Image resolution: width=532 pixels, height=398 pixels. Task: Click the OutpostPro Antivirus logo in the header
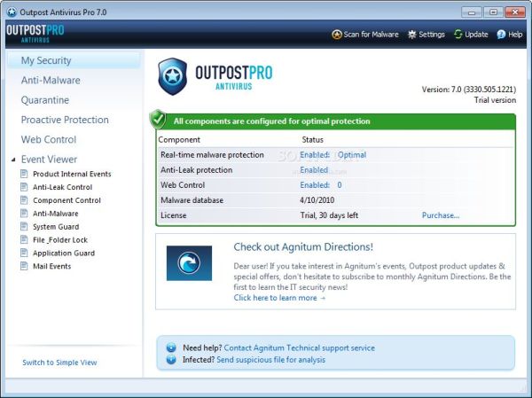[x=35, y=34]
